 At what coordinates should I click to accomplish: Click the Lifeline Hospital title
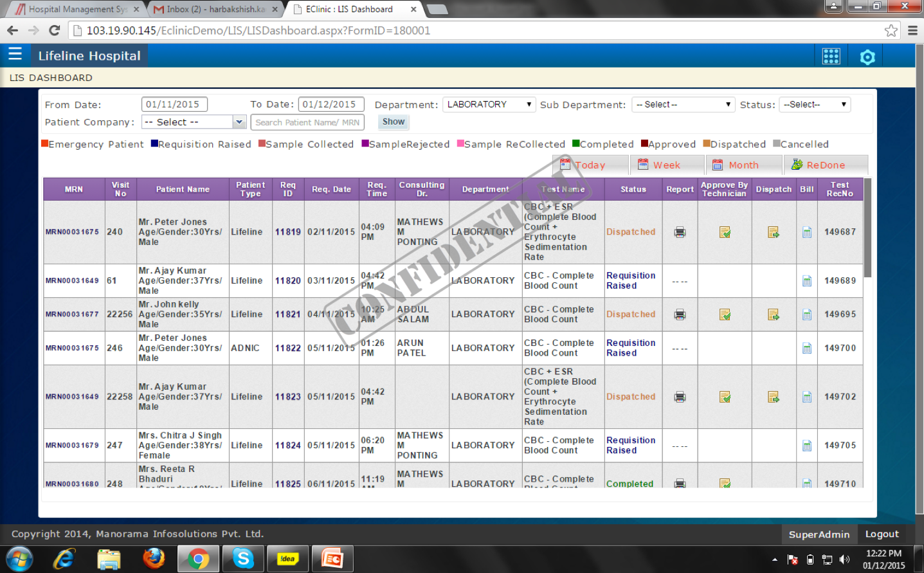point(89,56)
